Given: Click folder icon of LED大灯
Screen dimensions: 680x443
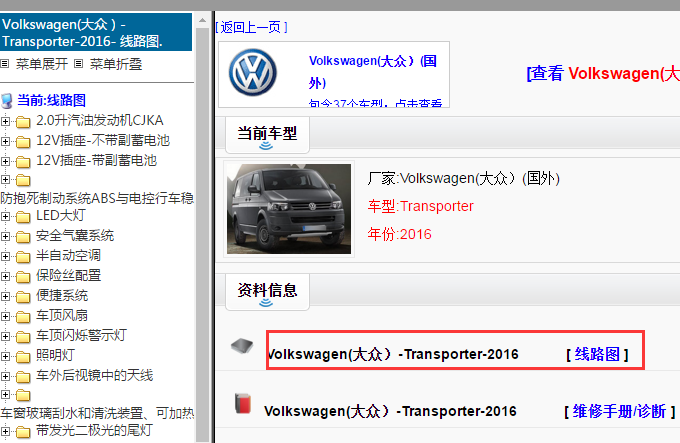Looking at the screenshot, I should point(23,217).
